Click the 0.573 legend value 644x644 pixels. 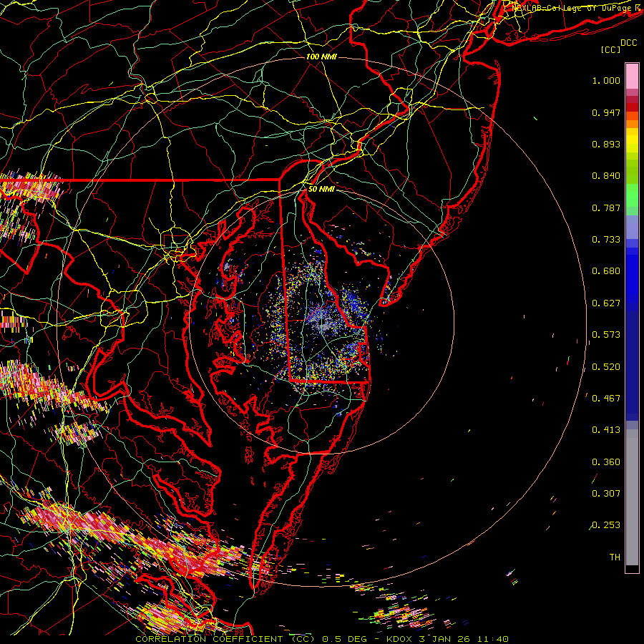[606, 335]
